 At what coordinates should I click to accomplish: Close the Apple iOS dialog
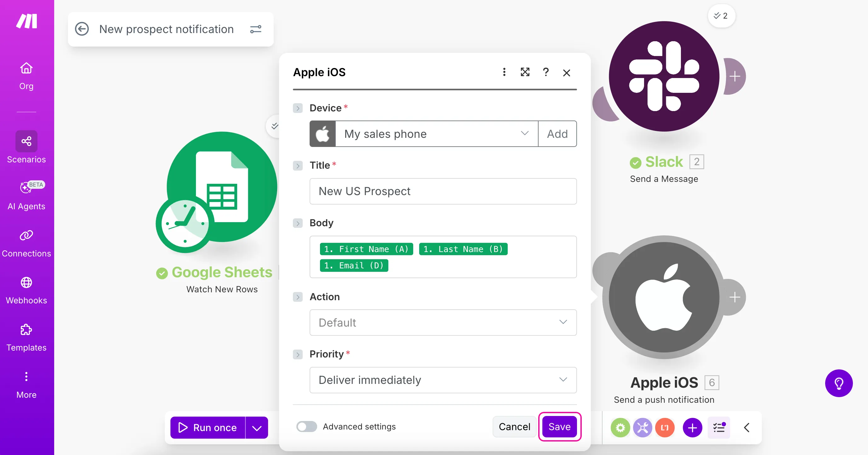click(x=566, y=73)
